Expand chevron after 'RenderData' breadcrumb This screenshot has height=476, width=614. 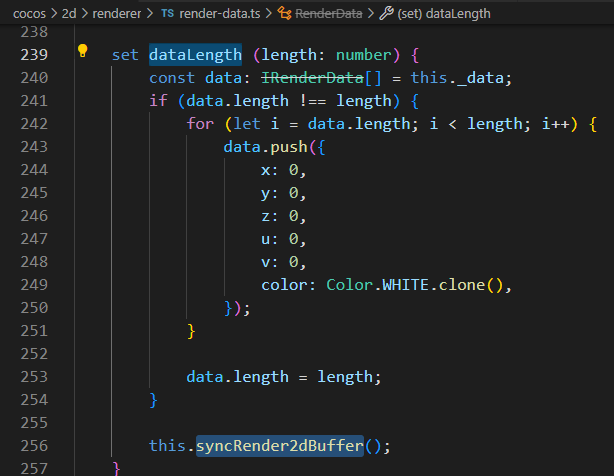pyautogui.click(x=371, y=14)
